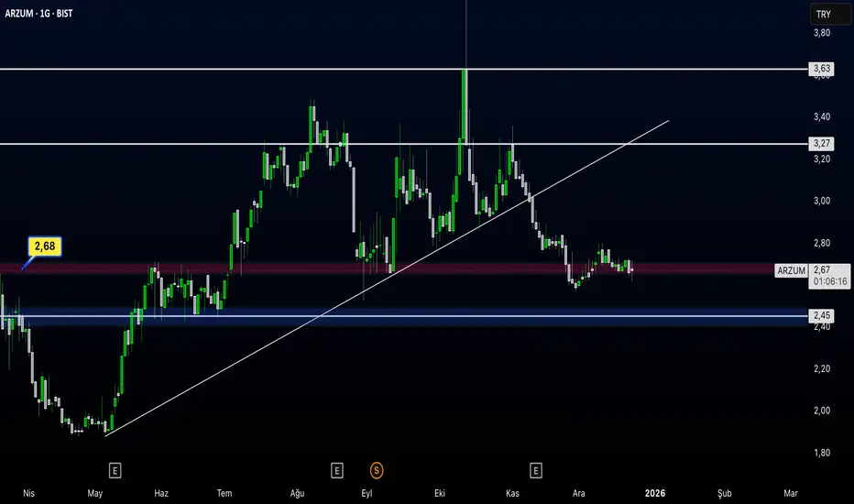Click the current price 2,67 countdown label

pos(829,276)
